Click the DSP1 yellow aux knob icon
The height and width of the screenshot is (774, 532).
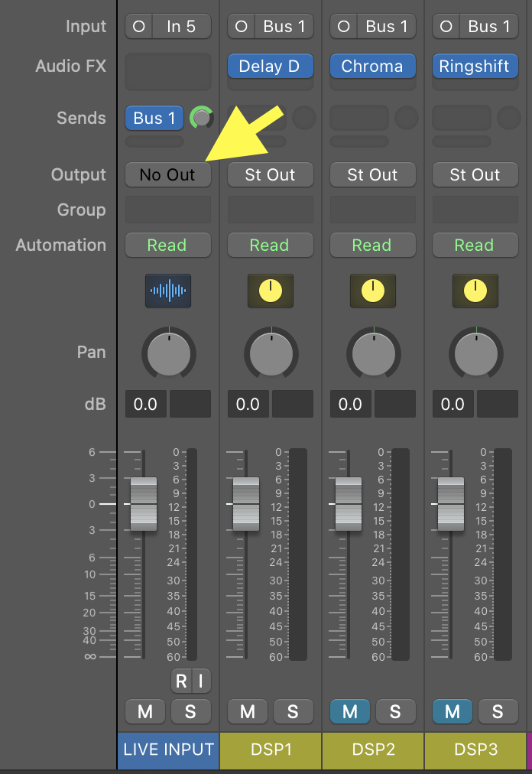point(270,291)
